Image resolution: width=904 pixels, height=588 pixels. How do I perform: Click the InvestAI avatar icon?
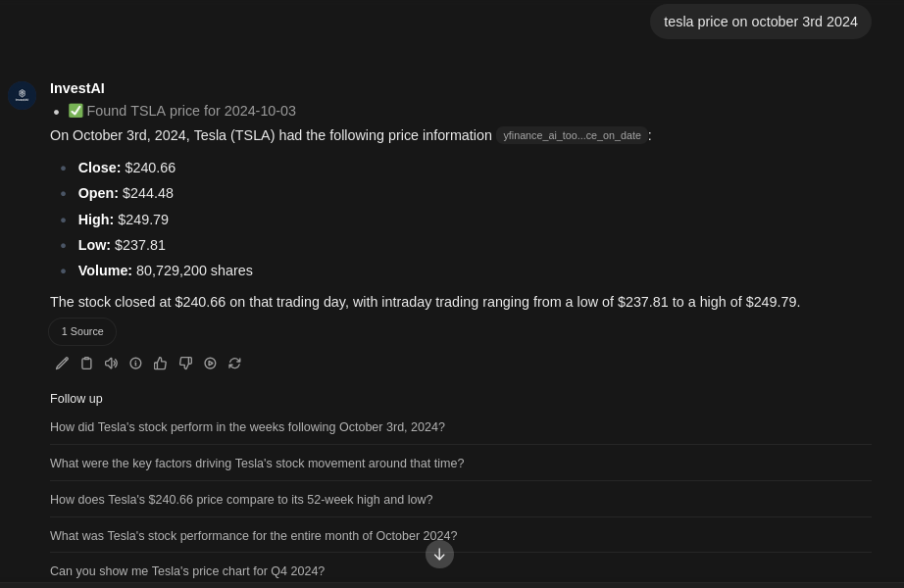click(x=22, y=95)
